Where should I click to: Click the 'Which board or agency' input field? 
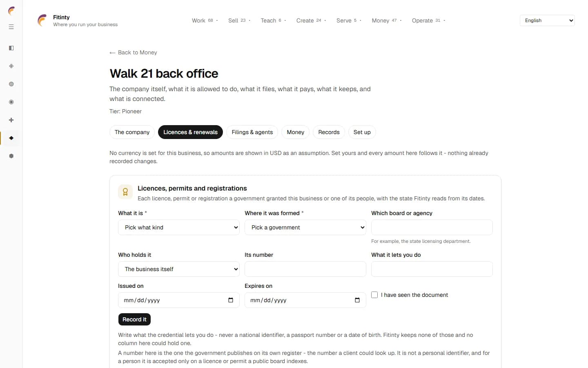[432, 227]
